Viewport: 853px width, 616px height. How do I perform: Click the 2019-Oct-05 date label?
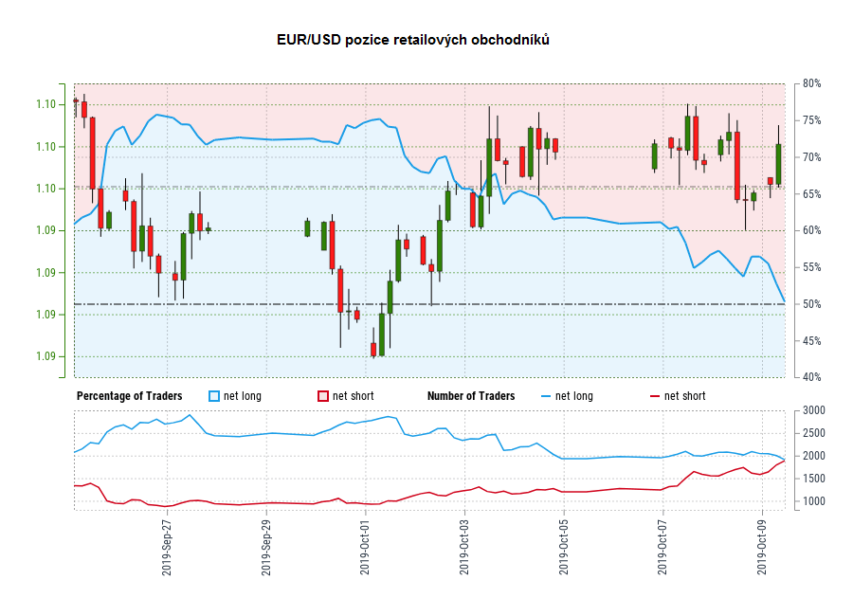[564, 548]
